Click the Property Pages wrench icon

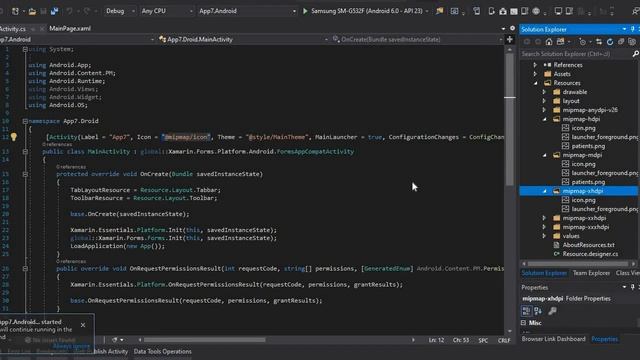tap(552, 311)
